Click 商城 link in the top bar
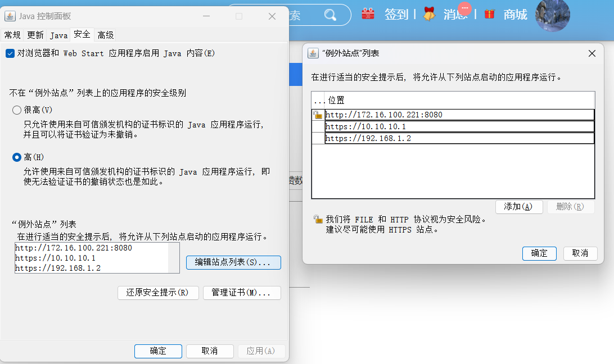614x364 pixels. (515, 15)
